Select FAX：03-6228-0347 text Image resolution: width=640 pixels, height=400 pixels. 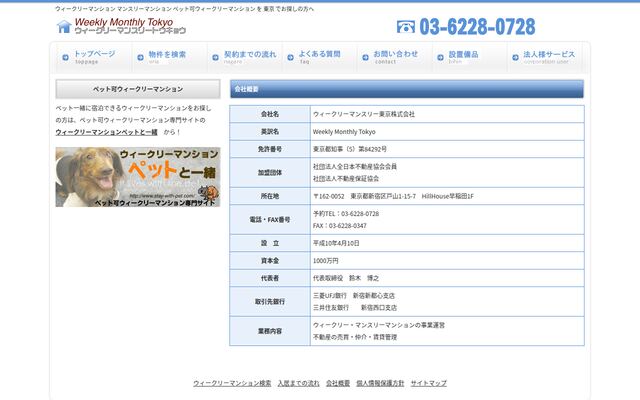340,226
